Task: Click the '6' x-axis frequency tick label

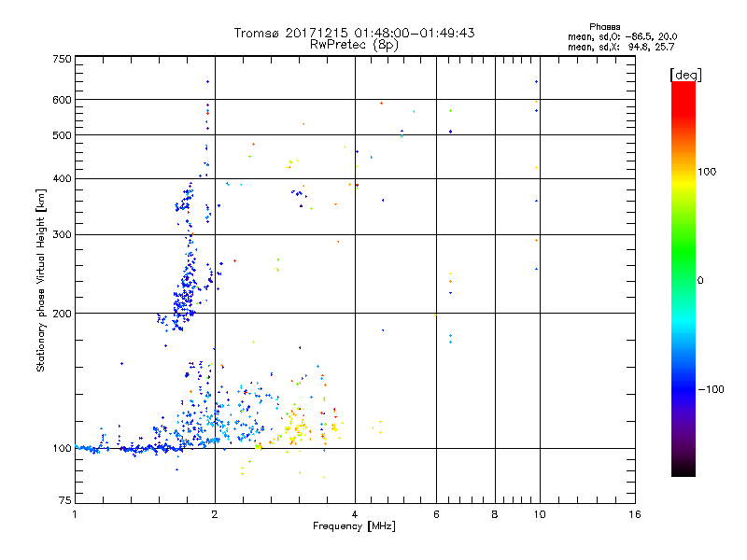Action: (x=436, y=514)
